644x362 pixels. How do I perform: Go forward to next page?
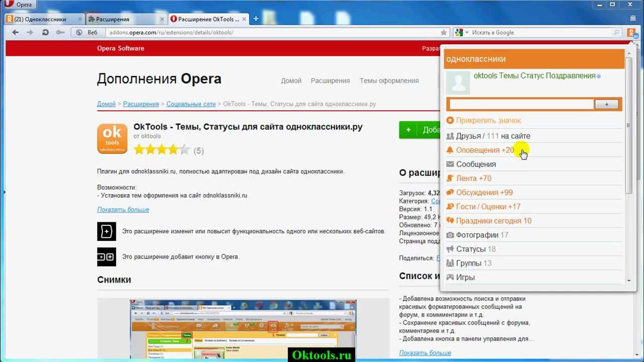(30, 32)
